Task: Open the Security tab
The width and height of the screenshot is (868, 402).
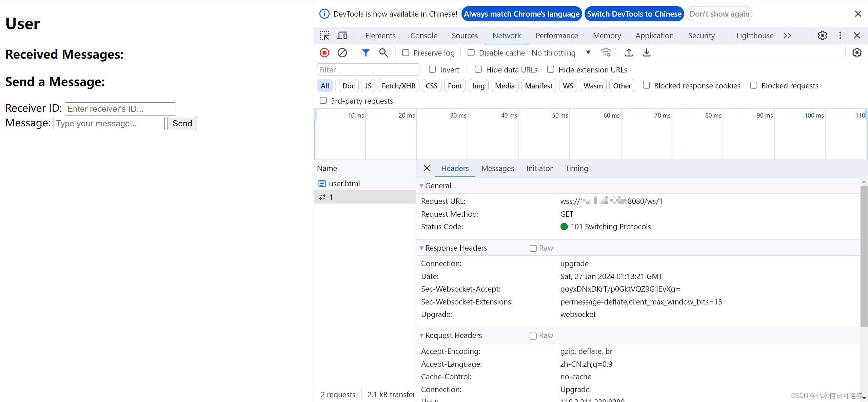Action: 701,36
